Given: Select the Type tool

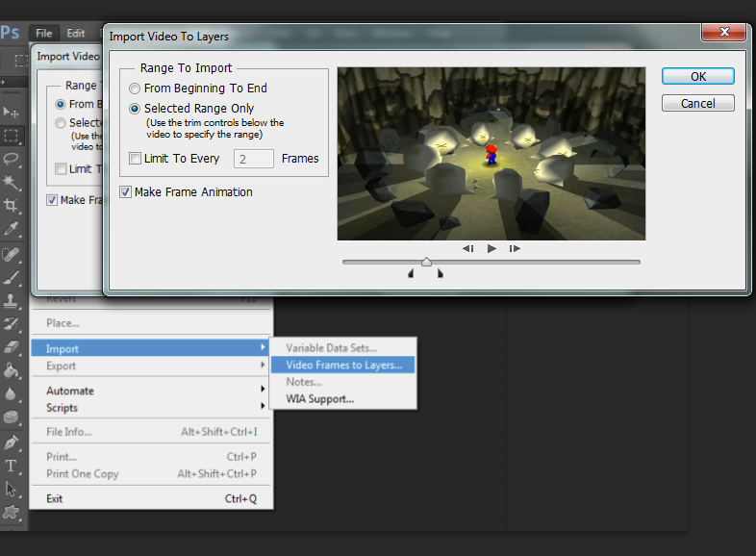Looking at the screenshot, I should pos(11,466).
